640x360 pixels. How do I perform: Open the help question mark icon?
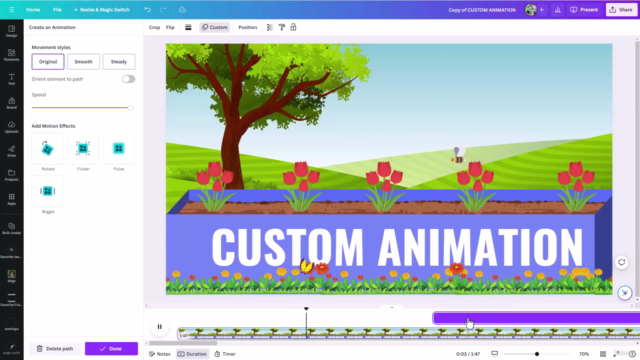pyautogui.click(x=632, y=354)
